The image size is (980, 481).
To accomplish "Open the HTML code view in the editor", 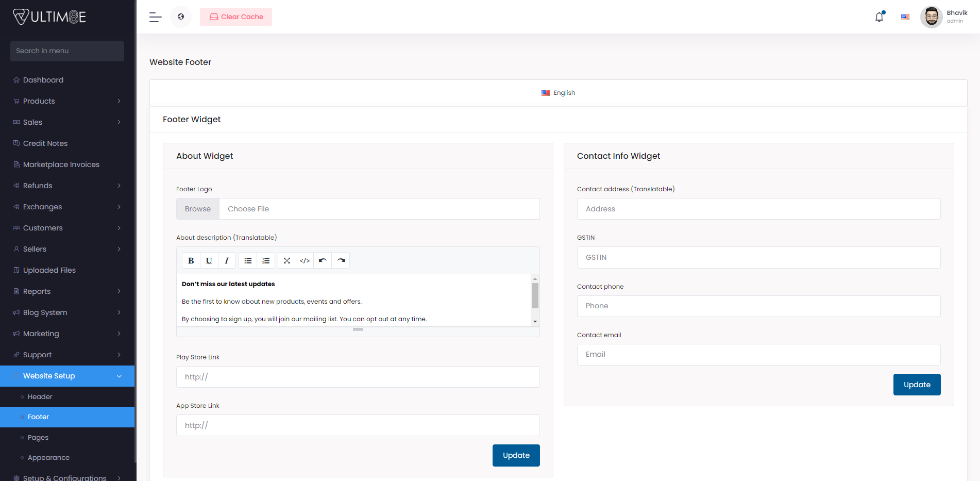I will pos(305,260).
